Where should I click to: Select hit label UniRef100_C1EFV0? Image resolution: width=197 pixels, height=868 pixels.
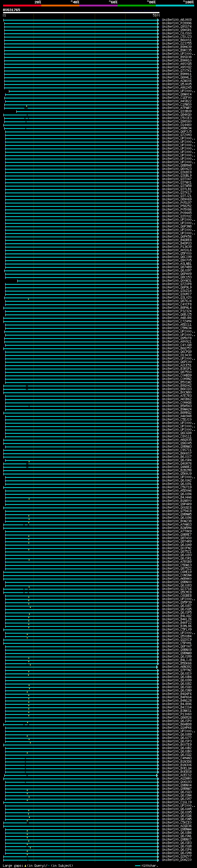177,98
